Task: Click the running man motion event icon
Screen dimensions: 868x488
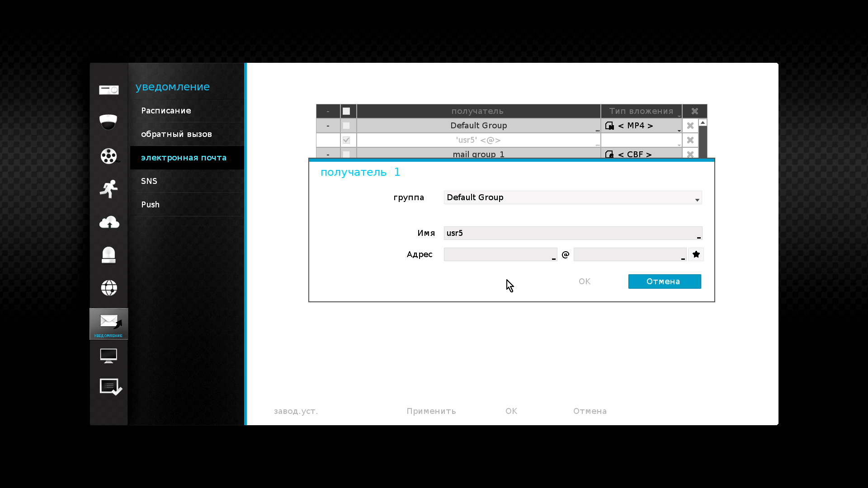Action: point(108,189)
